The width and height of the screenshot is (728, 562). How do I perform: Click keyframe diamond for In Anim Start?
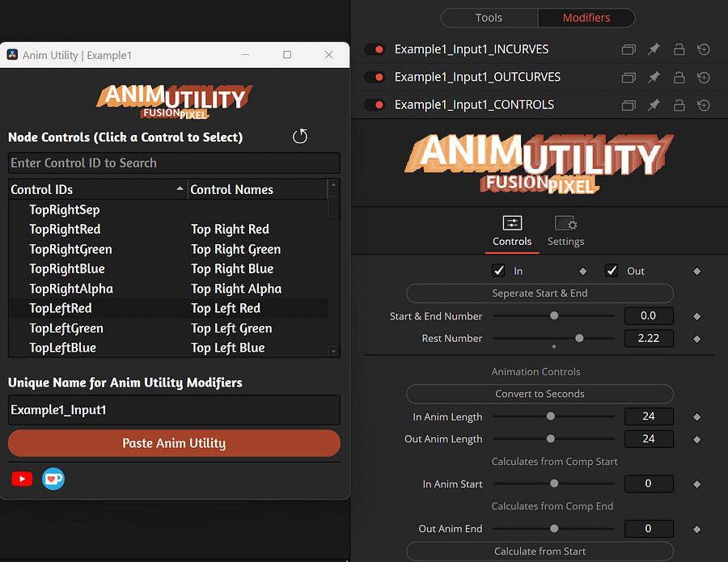pyautogui.click(x=697, y=484)
